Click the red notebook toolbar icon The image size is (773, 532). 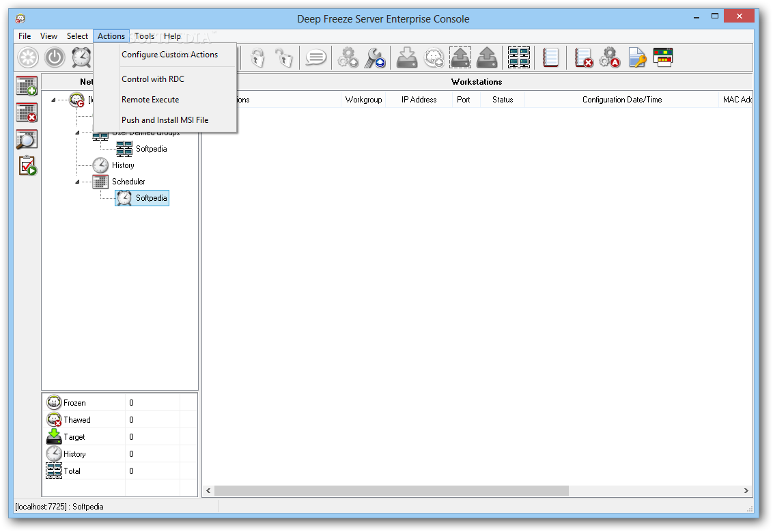[x=550, y=57]
